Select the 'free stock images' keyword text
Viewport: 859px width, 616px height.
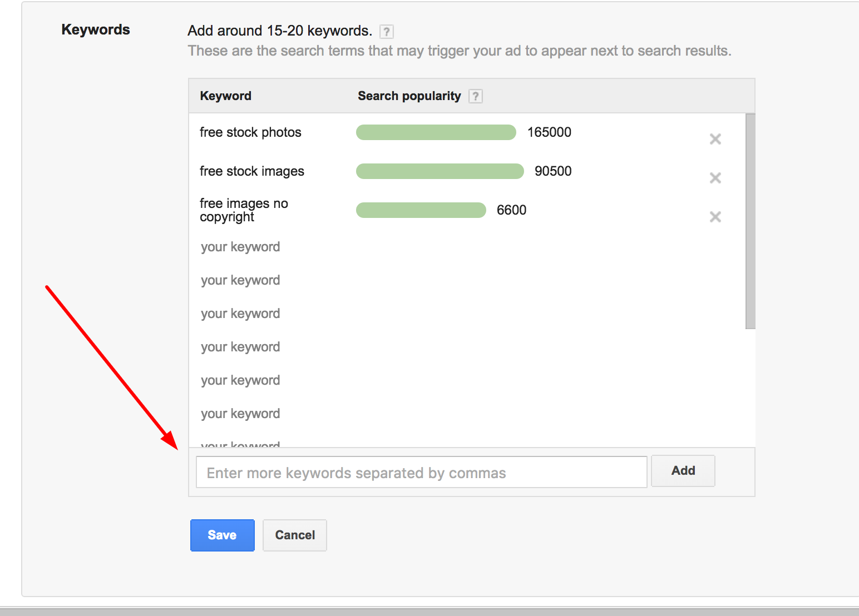tap(251, 171)
